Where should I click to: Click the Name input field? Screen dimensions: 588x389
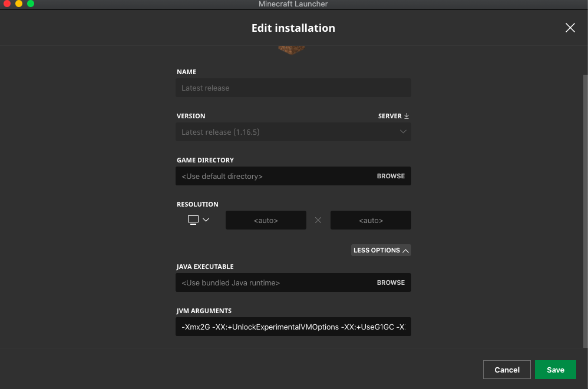coord(293,88)
